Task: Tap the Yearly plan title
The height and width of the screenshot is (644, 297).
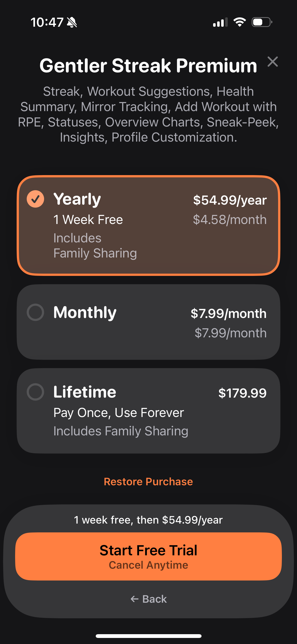Action: pos(77,199)
